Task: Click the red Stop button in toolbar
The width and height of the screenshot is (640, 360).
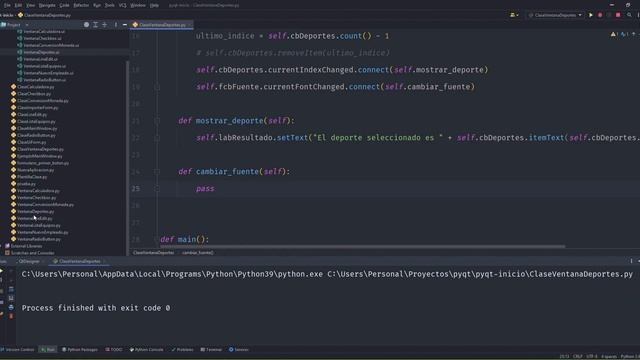Action: click(618, 15)
